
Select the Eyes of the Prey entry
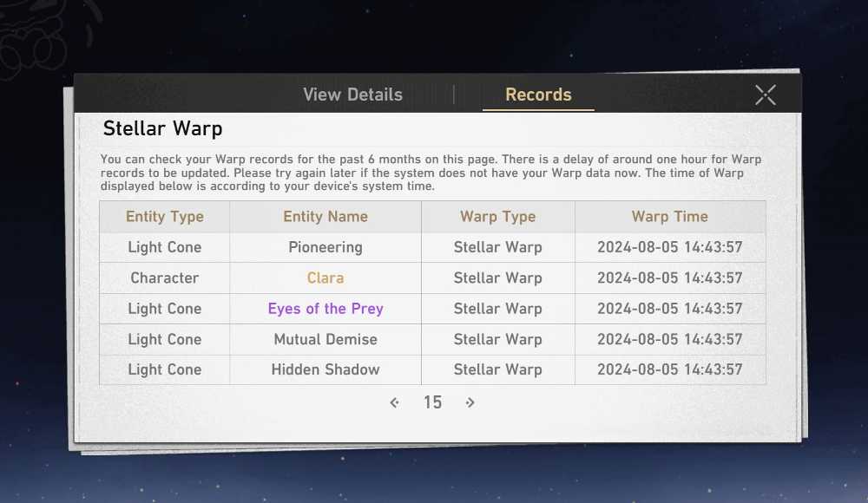tap(325, 309)
